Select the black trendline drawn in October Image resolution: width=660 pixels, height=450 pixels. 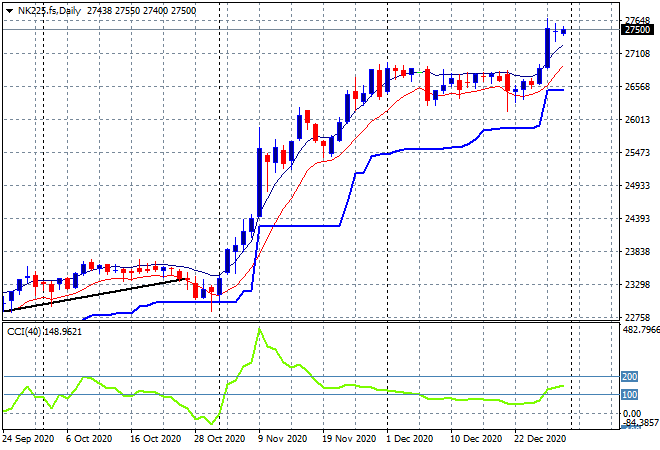(x=93, y=295)
